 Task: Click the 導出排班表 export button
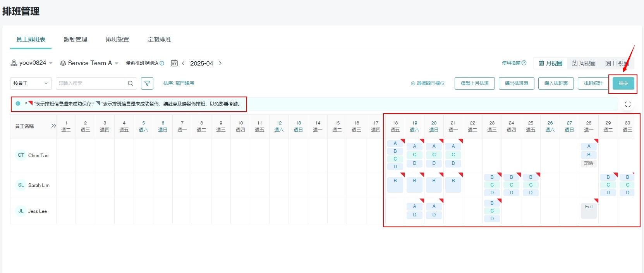(516, 83)
